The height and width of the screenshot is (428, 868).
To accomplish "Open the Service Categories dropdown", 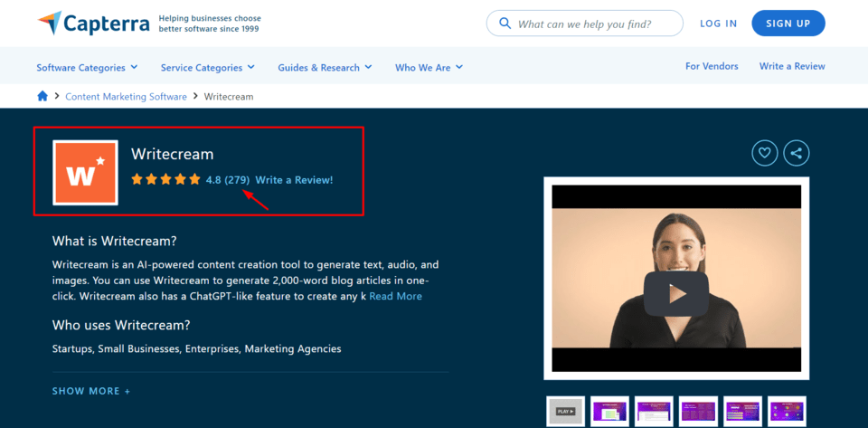I will tap(207, 67).
